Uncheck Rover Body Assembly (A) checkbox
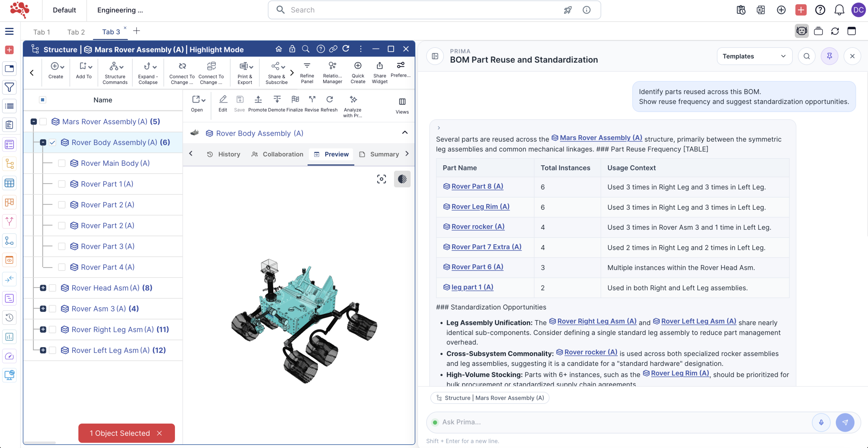 53,142
